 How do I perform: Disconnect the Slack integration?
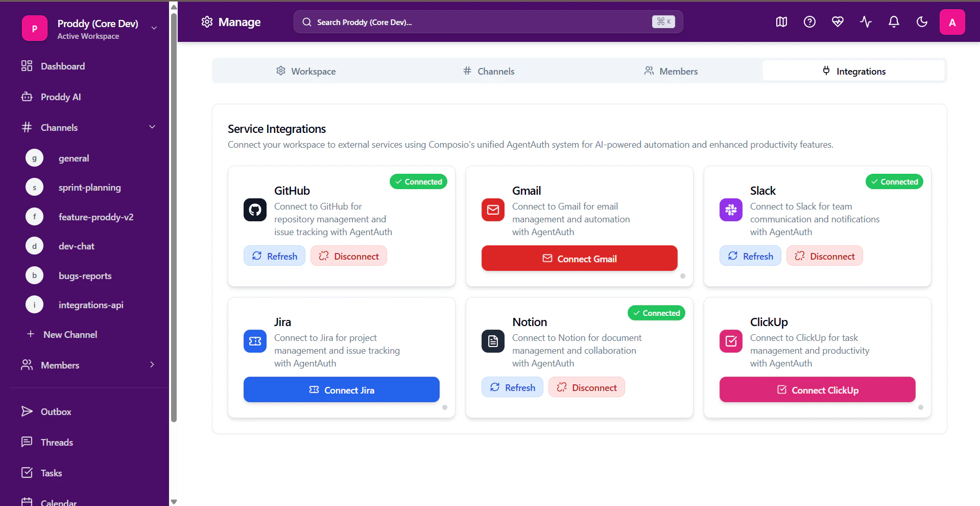coord(825,256)
